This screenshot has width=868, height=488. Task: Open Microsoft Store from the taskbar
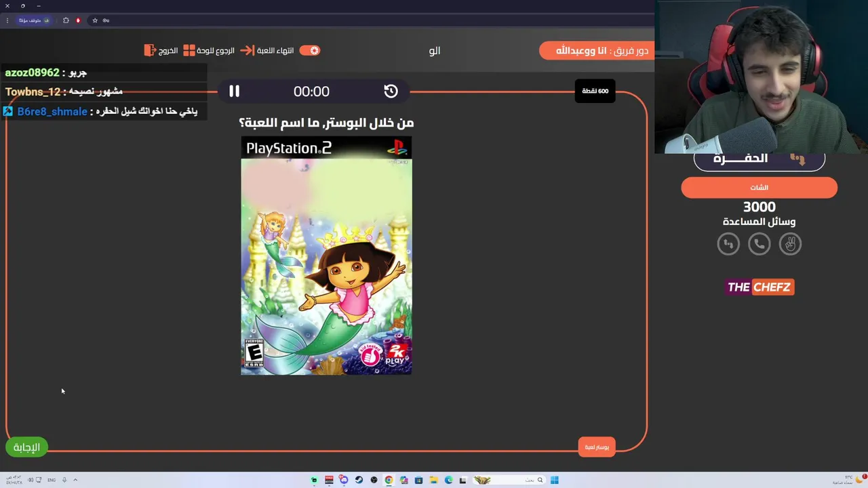(418, 480)
